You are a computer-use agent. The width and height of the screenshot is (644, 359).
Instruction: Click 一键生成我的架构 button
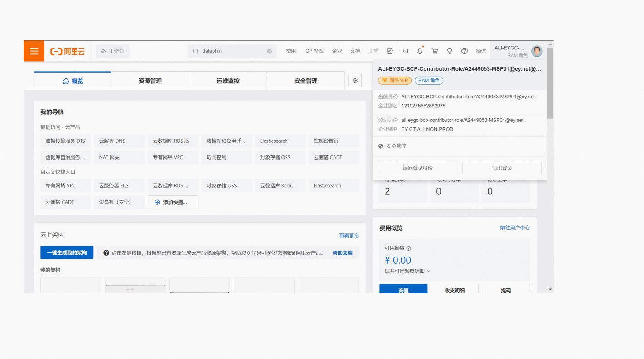[x=67, y=252]
